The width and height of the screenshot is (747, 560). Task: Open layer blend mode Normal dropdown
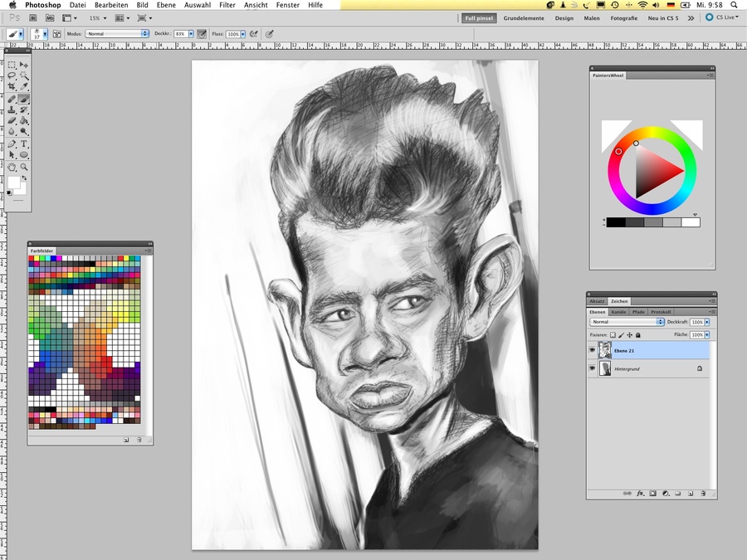(627, 322)
